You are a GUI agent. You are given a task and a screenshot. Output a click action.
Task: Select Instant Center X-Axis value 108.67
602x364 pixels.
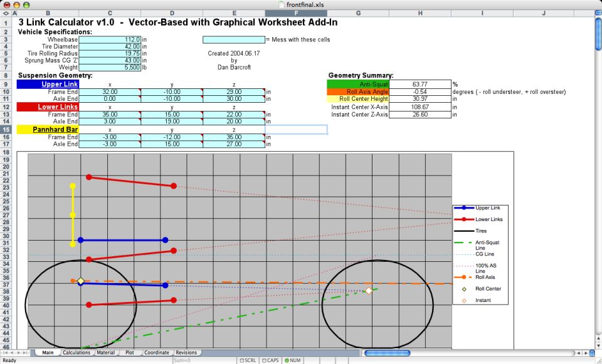[x=420, y=107]
